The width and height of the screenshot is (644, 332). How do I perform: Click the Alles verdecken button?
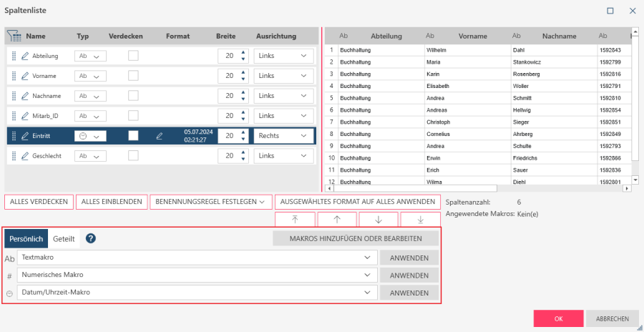39,202
